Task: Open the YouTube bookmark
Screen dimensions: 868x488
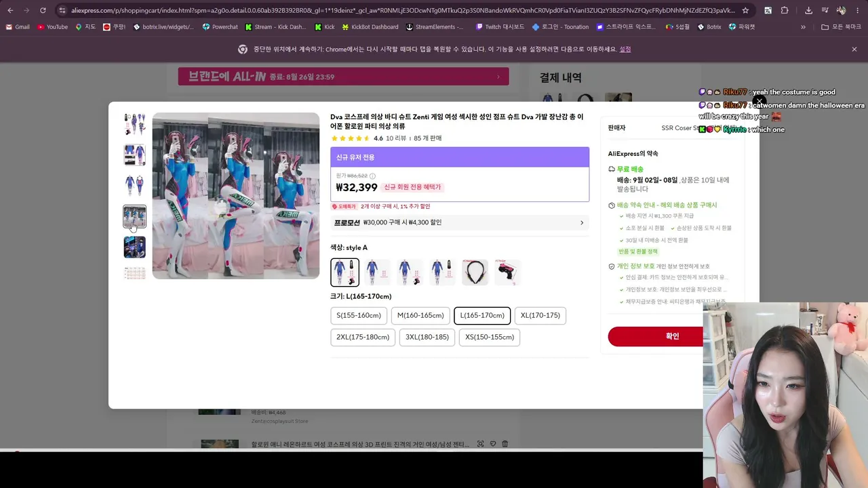Action: click(53, 27)
